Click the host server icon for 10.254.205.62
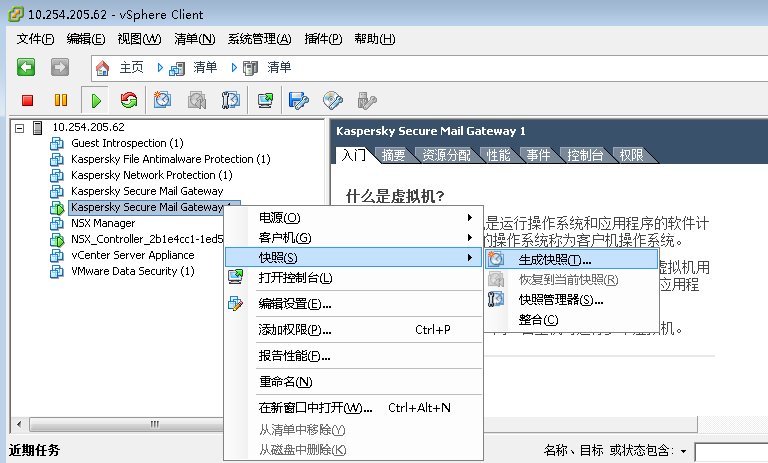The width and height of the screenshot is (768, 463). pyautogui.click(x=37, y=128)
